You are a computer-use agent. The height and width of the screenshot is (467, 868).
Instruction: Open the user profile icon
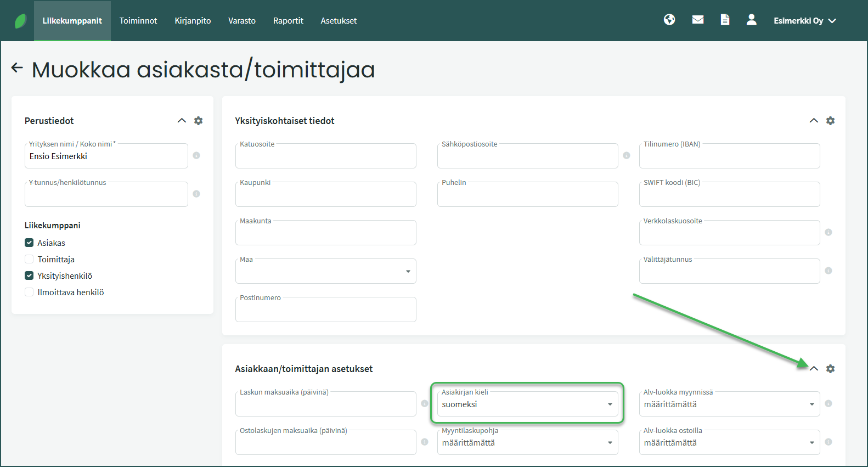(751, 20)
